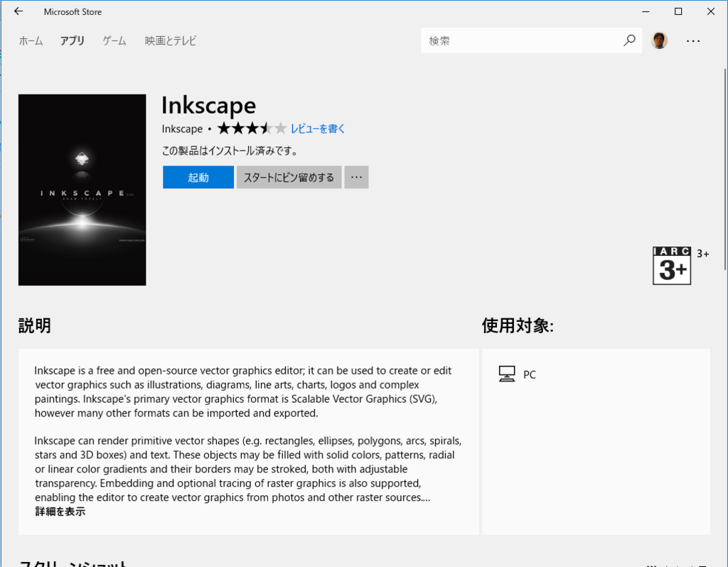Click the この製品はインストール済みです text

(230, 151)
